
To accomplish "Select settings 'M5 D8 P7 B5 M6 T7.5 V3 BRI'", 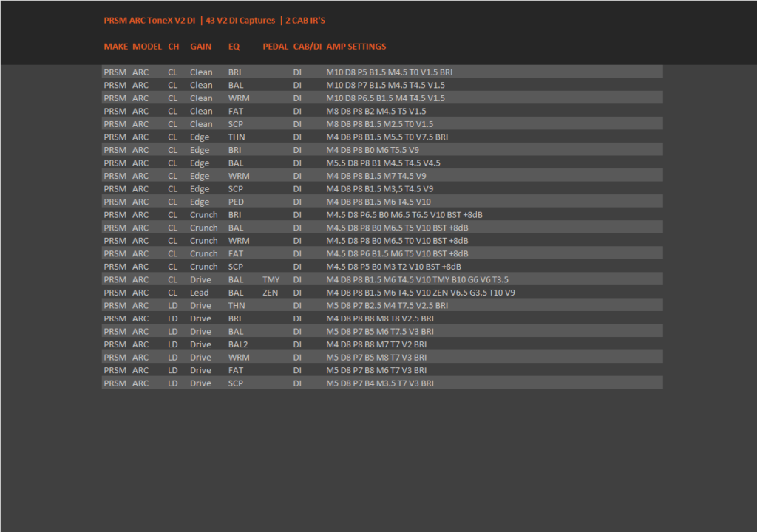I will point(380,332).
